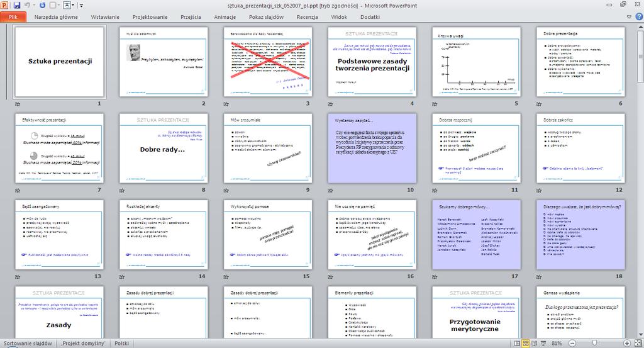Click the transition star icon under slide 7
This screenshot has height=348, width=644.
tap(17, 190)
